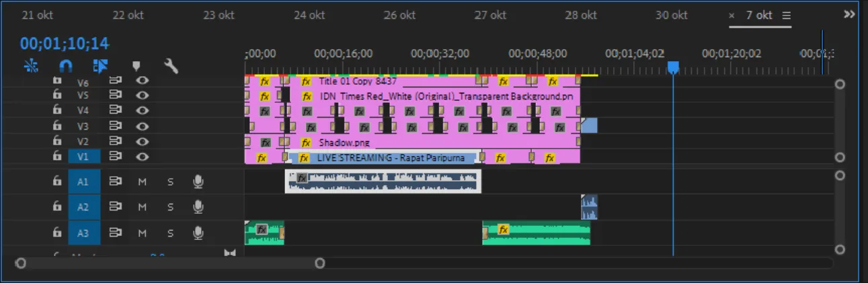This screenshot has height=283, width=868.
Task: Hide track V4 output with eye
Action: (x=142, y=110)
